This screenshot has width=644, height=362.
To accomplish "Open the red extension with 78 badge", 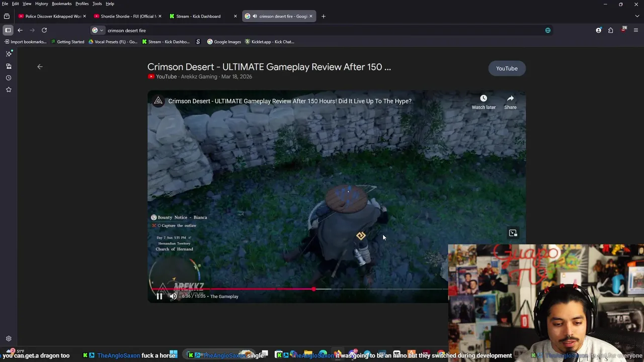I will (x=623, y=30).
